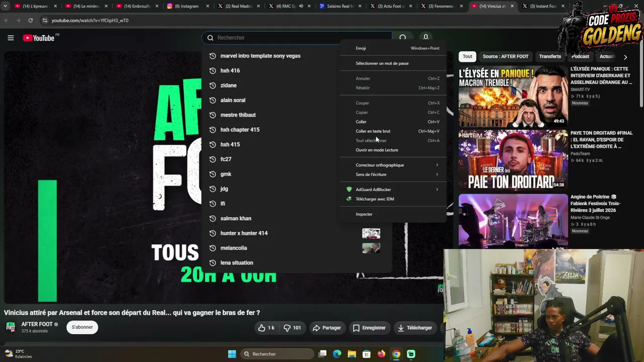Switch to the 'Salaires Real M' tab
The width and height of the screenshot is (644, 362).
340,6
